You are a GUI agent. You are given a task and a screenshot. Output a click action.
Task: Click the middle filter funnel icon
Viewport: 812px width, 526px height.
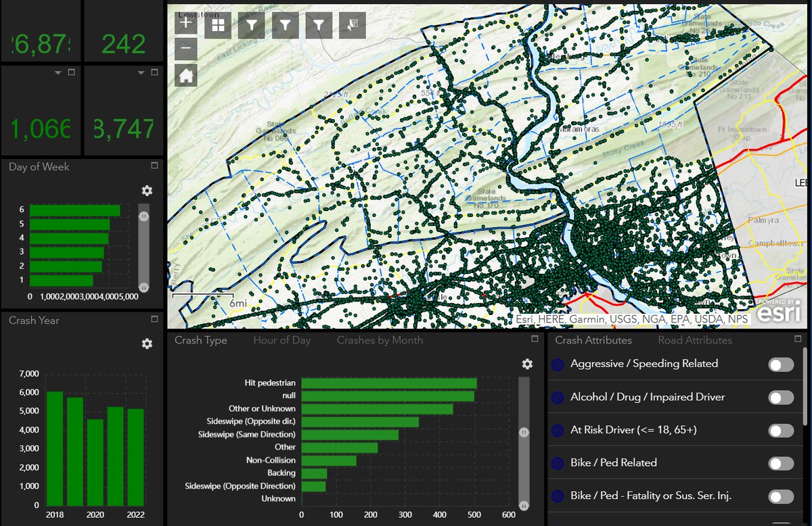click(x=285, y=22)
